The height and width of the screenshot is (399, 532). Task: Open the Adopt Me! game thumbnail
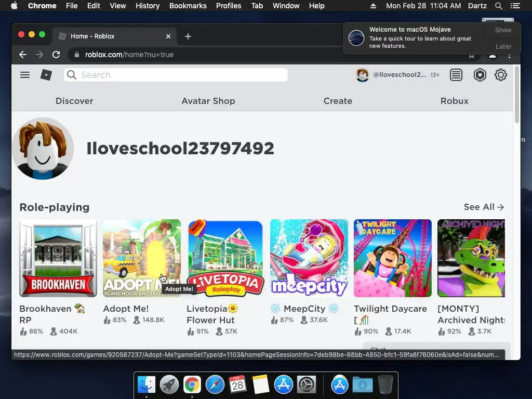142,258
